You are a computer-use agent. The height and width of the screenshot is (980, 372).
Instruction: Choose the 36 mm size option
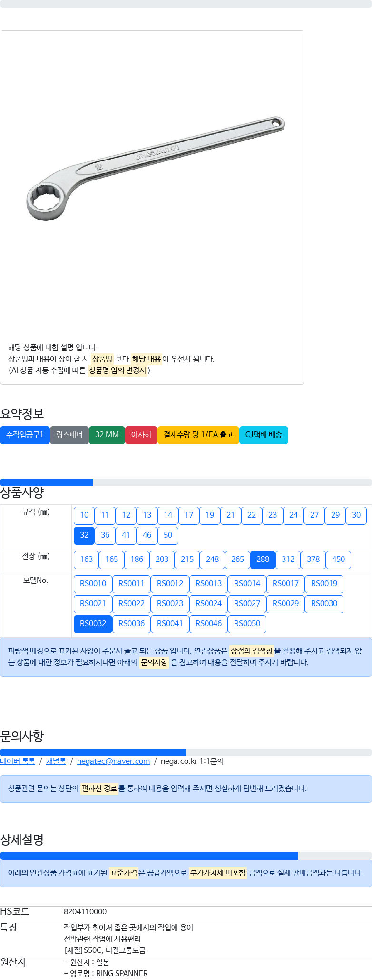point(105,535)
